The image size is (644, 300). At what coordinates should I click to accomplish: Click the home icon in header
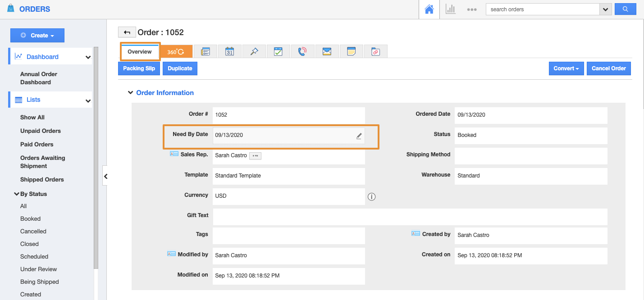pos(429,9)
